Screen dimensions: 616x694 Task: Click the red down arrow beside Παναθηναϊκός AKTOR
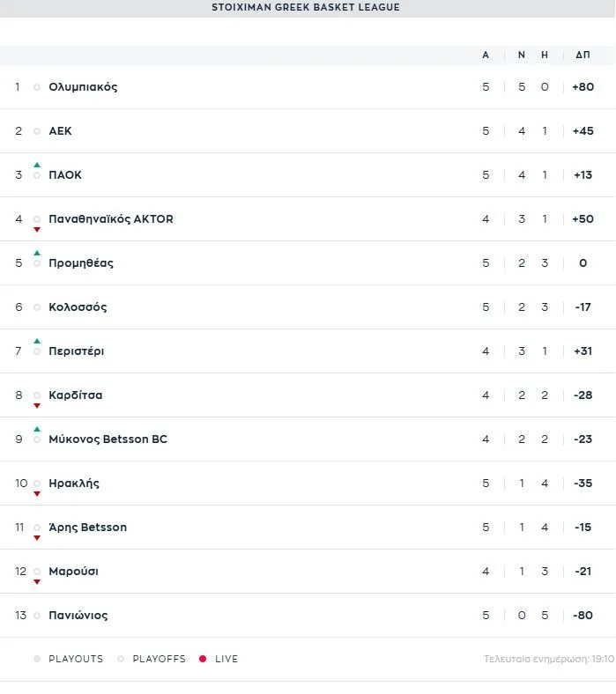(x=37, y=229)
